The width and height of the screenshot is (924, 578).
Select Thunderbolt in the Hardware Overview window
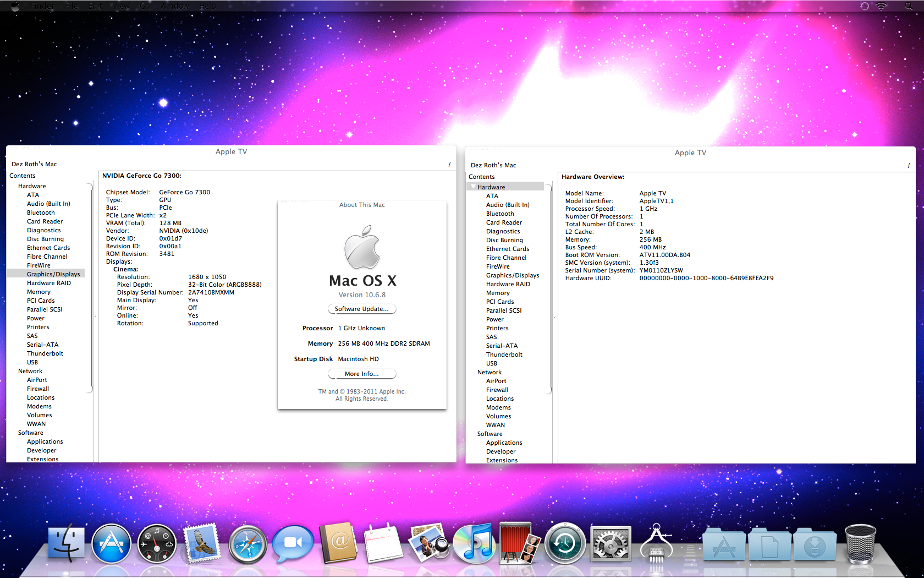tap(504, 355)
